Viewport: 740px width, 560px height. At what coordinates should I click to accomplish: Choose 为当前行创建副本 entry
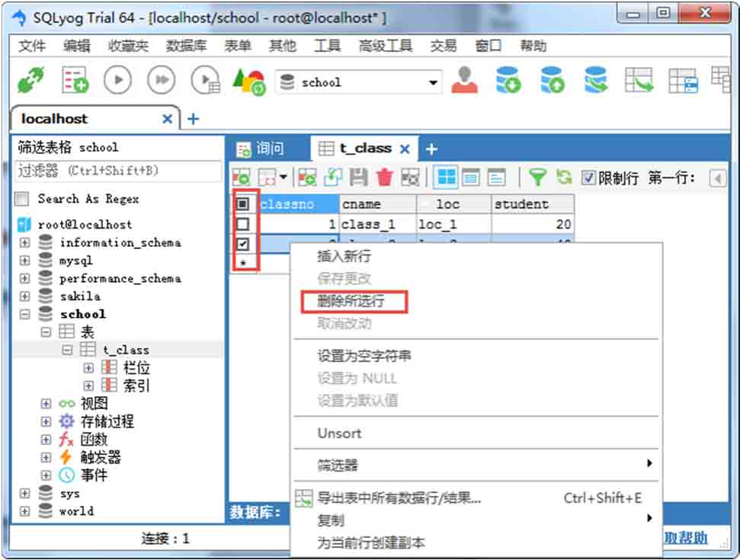tap(476, 542)
